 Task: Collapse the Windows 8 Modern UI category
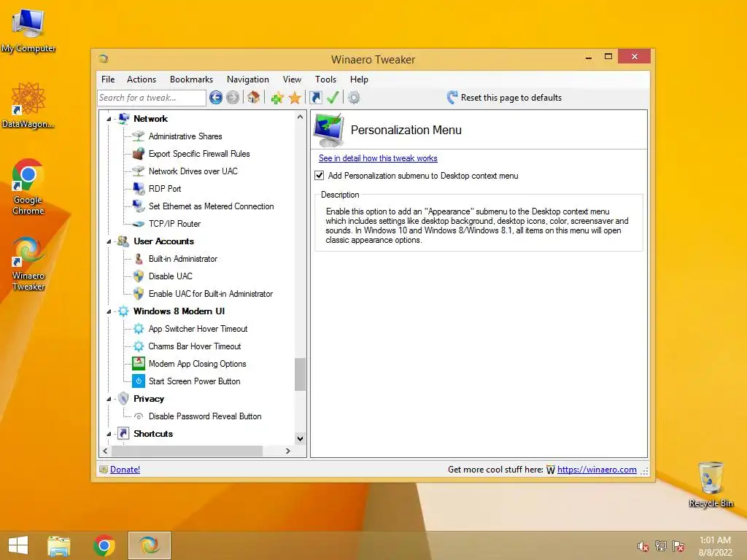[109, 311]
